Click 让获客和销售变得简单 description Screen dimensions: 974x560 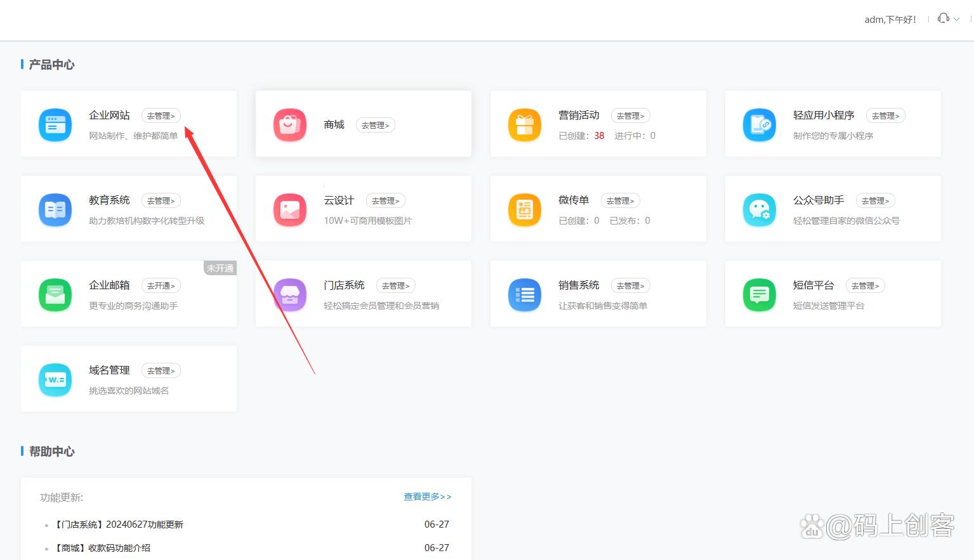pyautogui.click(x=603, y=306)
